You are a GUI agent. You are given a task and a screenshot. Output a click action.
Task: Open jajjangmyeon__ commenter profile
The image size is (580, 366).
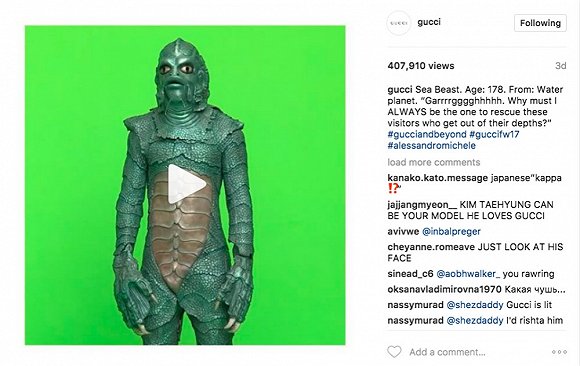[x=422, y=205]
